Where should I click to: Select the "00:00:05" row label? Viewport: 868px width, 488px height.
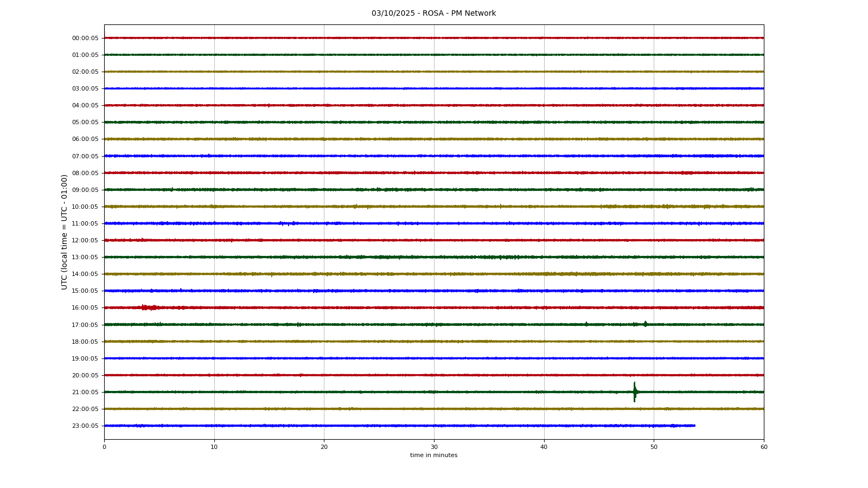click(x=85, y=38)
